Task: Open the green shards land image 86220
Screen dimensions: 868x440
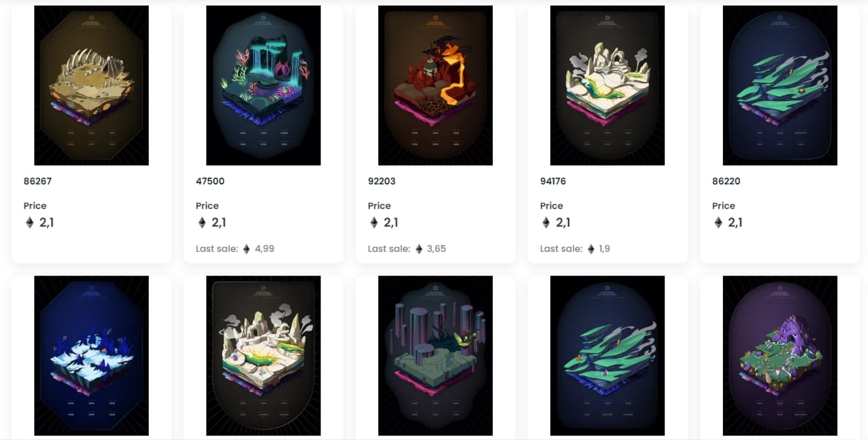Action: 780,86
